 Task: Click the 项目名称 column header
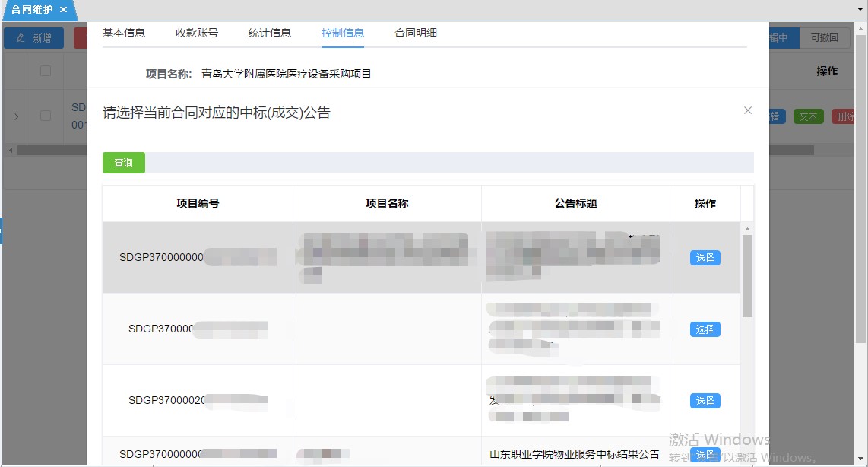click(387, 203)
